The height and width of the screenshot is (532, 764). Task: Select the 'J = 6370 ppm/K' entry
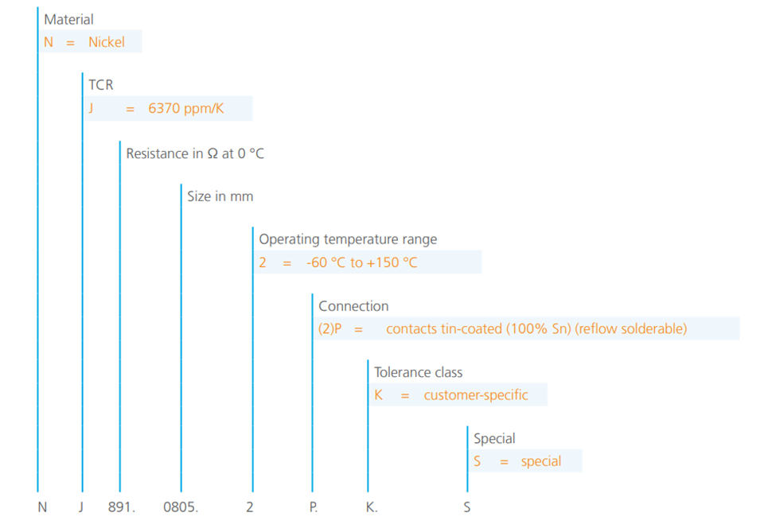click(x=169, y=108)
